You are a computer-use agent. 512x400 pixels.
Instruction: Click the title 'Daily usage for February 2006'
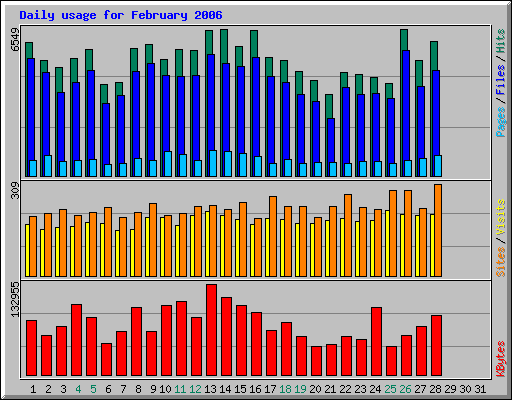click(121, 15)
